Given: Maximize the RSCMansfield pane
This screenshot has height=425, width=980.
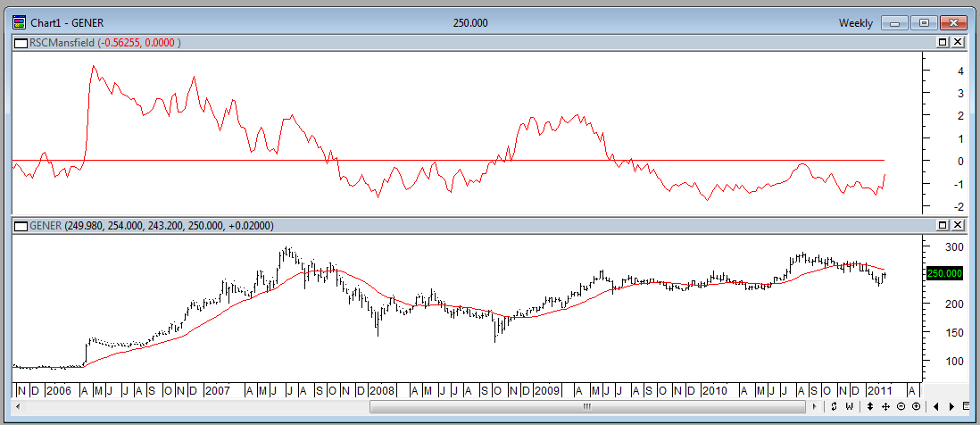Looking at the screenshot, I should tap(943, 42).
